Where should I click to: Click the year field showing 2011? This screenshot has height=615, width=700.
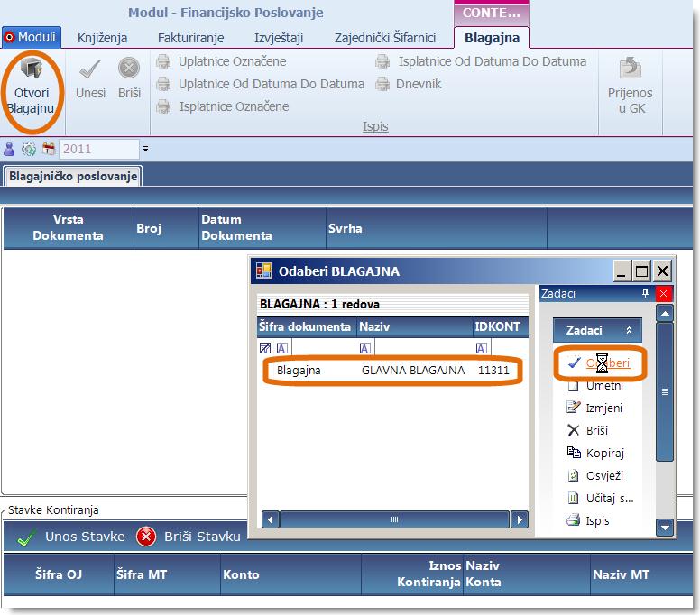(x=99, y=149)
